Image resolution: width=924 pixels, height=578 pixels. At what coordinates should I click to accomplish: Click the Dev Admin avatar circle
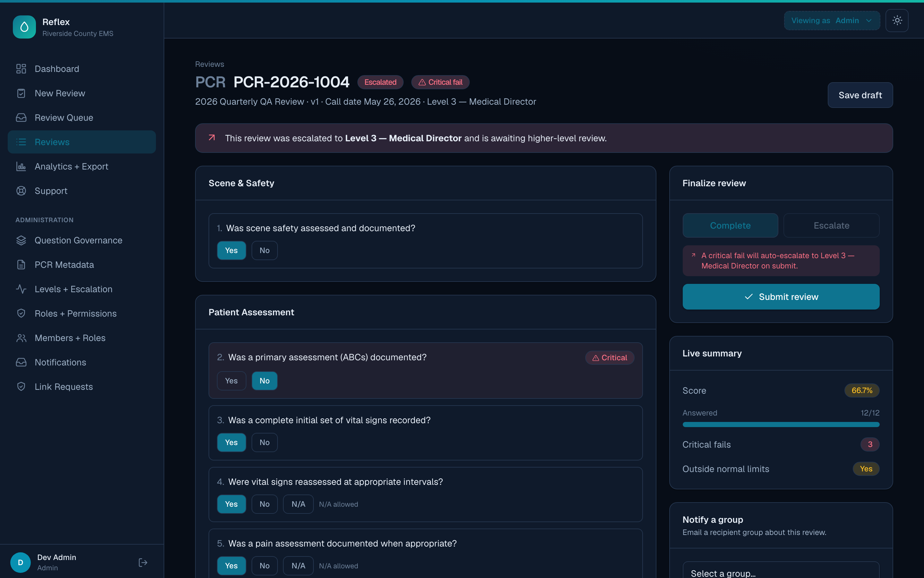pyautogui.click(x=21, y=562)
